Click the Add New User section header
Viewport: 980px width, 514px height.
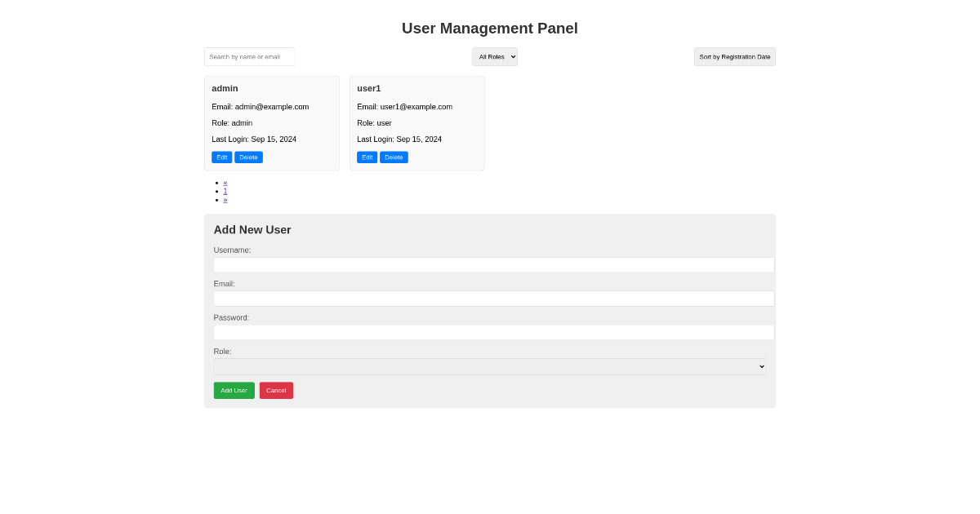252,229
